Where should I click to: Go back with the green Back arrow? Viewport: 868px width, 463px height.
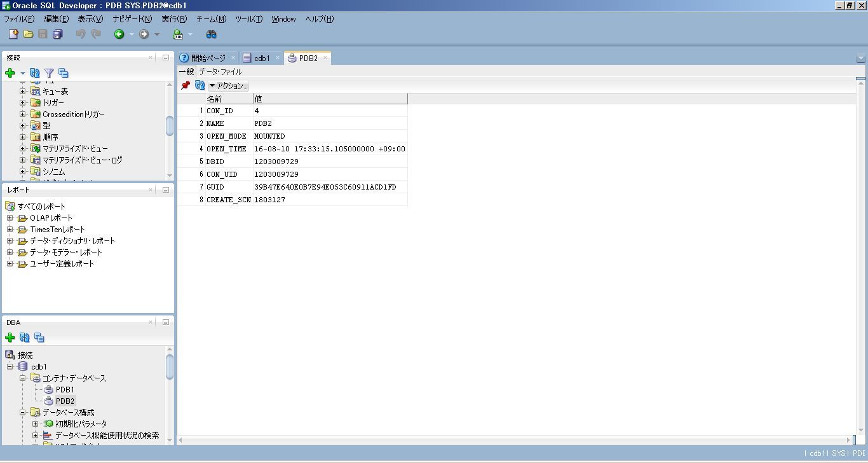tap(119, 34)
